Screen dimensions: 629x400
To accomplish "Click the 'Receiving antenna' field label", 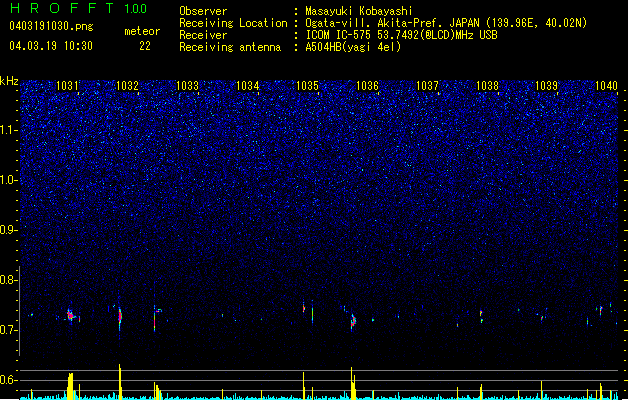I will click(x=230, y=47).
